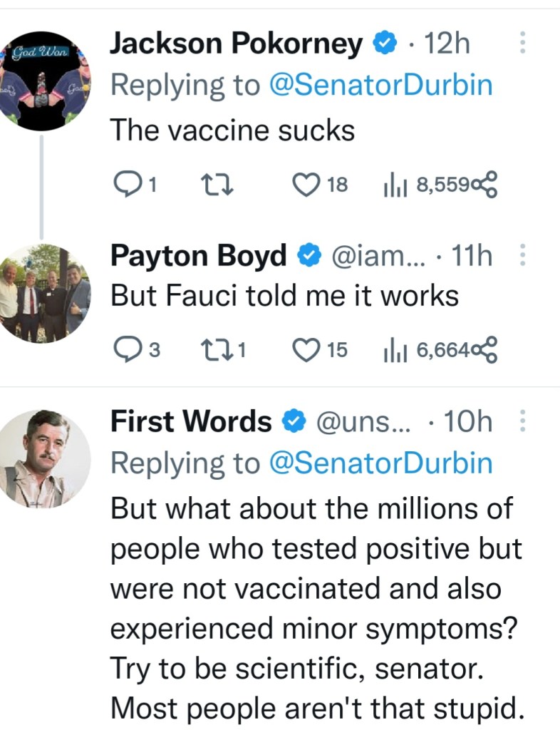The image size is (560, 730).
Task: Open First Words' avatar
Action: 44,457
